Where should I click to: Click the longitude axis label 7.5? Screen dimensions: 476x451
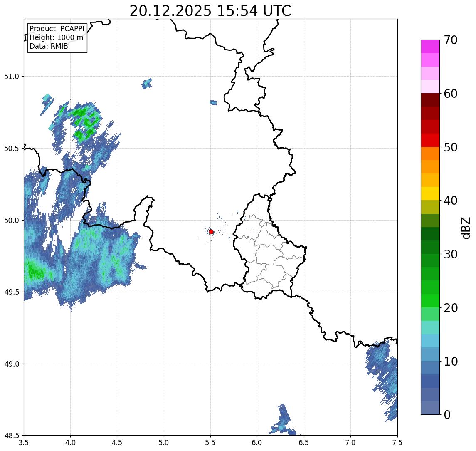coord(397,443)
